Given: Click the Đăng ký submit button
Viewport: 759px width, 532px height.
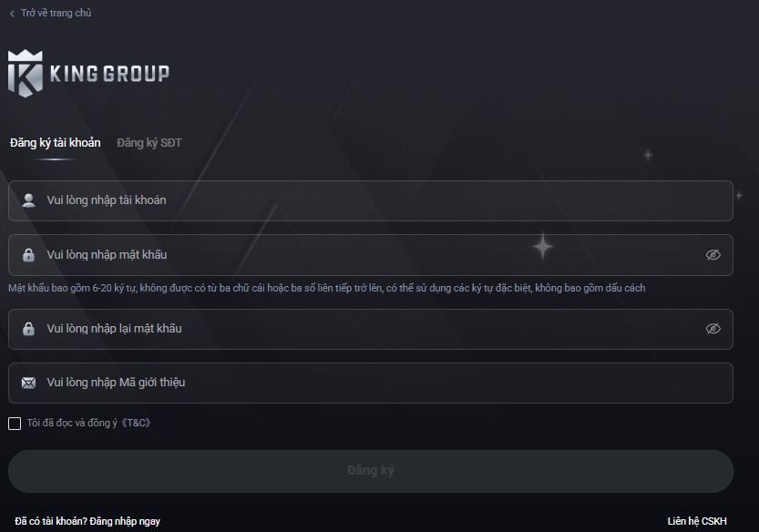Looking at the screenshot, I should click(371, 471).
